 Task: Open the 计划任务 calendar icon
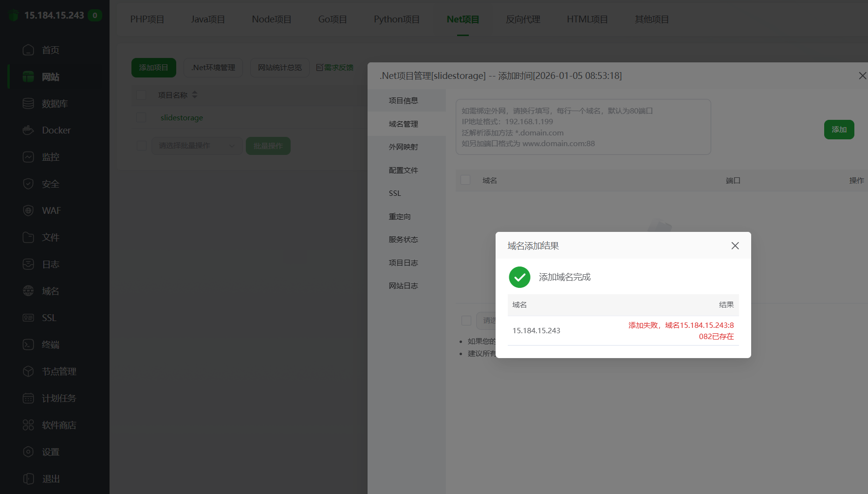(28, 398)
